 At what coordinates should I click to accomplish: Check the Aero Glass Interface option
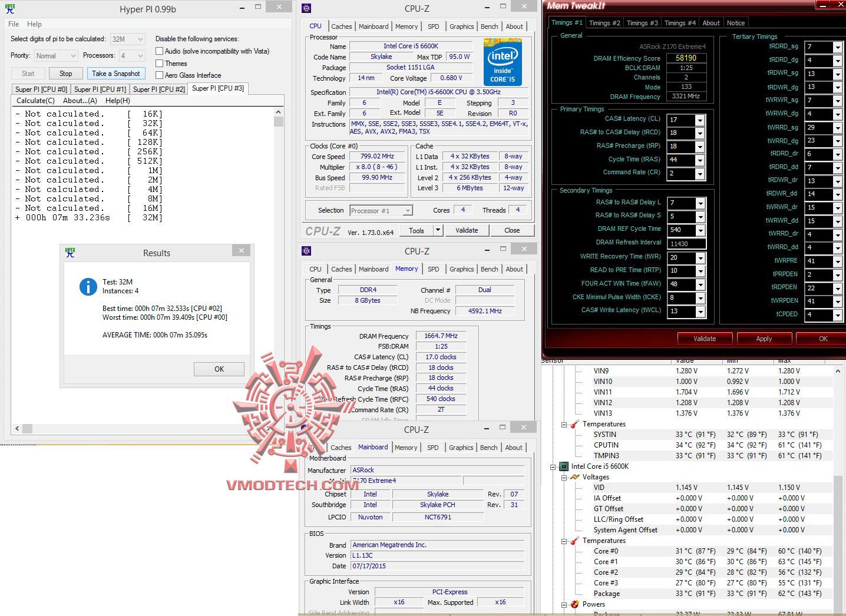159,75
